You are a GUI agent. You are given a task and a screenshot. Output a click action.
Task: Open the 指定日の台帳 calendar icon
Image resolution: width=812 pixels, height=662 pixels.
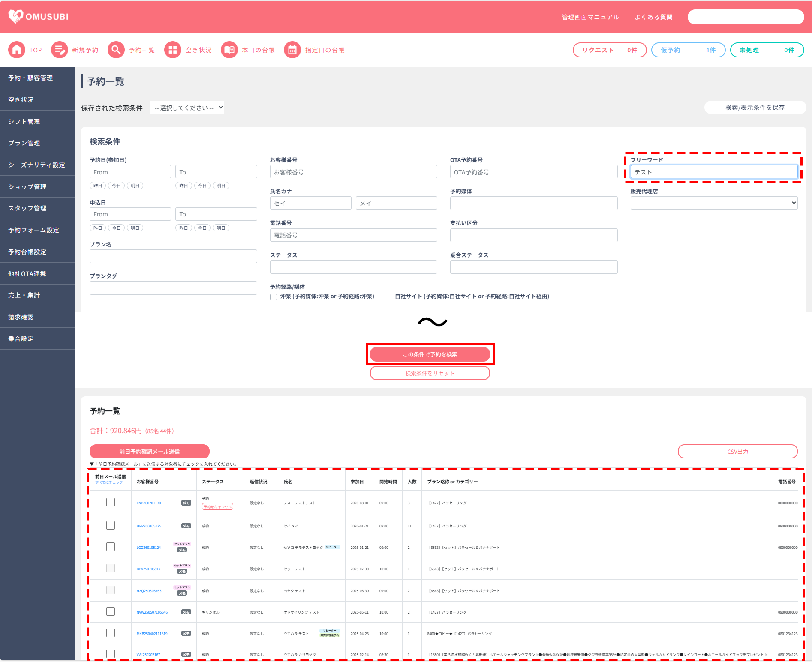point(292,50)
